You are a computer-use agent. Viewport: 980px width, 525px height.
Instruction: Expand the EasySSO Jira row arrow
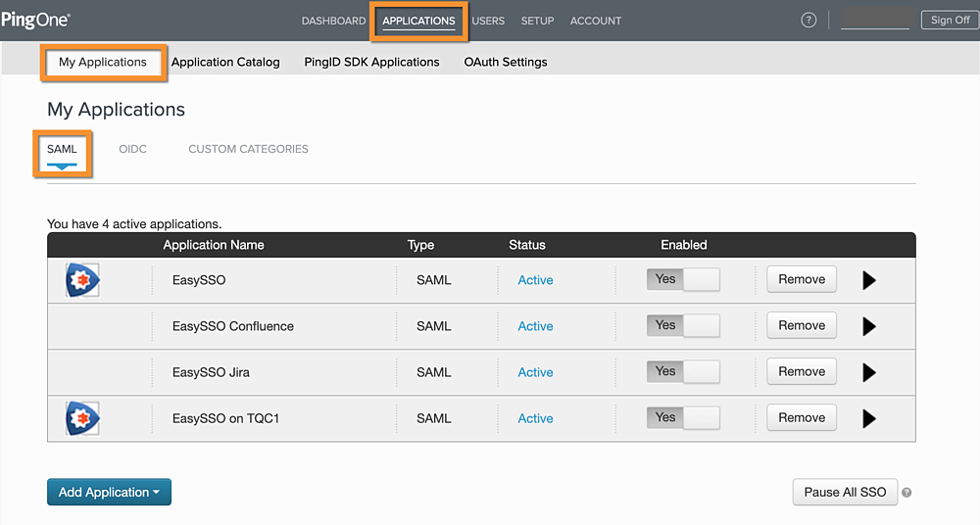(868, 372)
